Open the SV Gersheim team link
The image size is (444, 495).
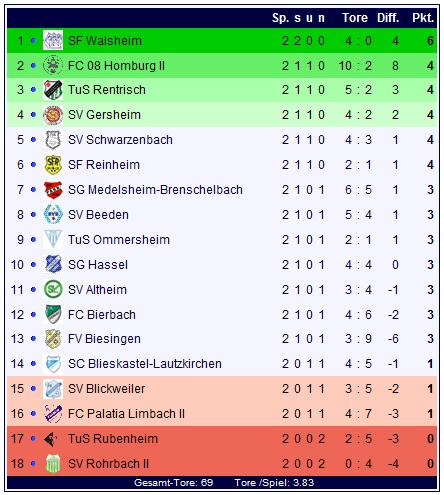click(x=104, y=115)
